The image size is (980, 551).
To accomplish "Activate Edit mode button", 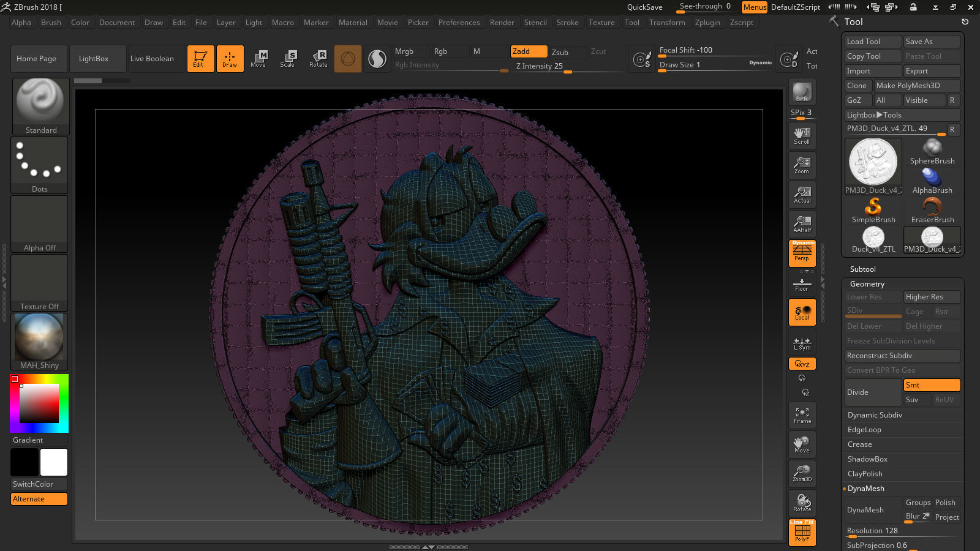I will pyautogui.click(x=200, y=59).
